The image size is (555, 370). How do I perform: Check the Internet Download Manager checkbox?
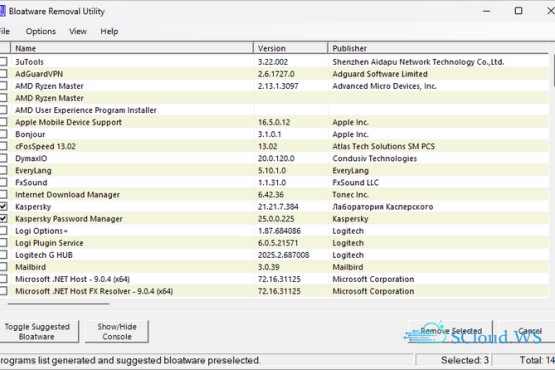(3, 194)
